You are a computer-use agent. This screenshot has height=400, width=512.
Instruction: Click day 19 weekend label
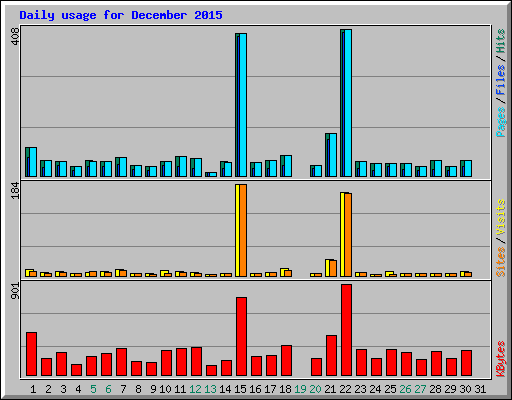click(300, 389)
